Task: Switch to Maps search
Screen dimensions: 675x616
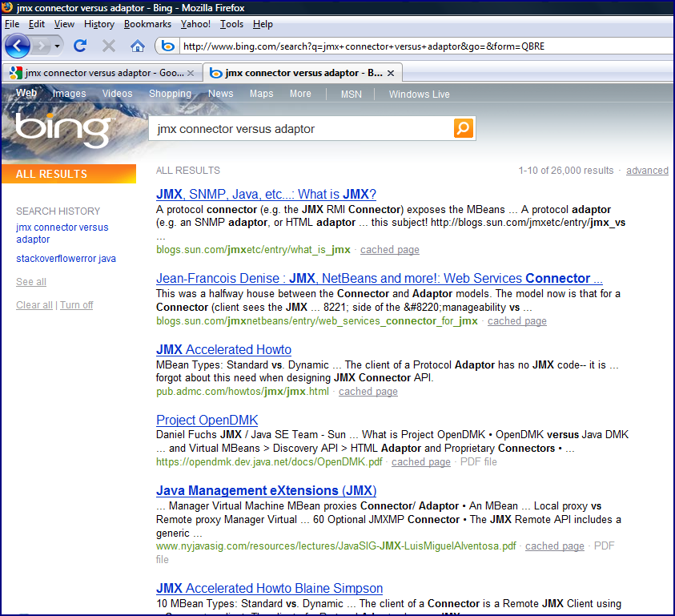Action: pos(261,94)
